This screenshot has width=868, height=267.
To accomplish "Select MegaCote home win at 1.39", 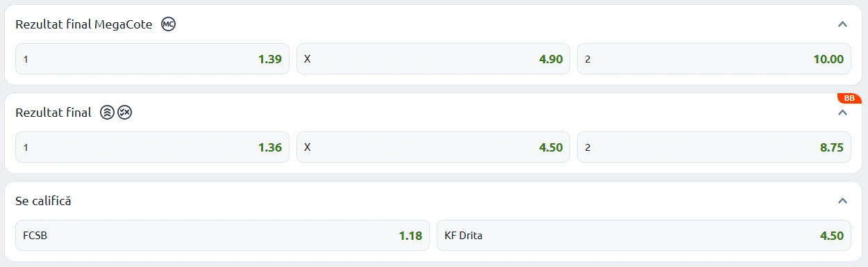I will [152, 59].
